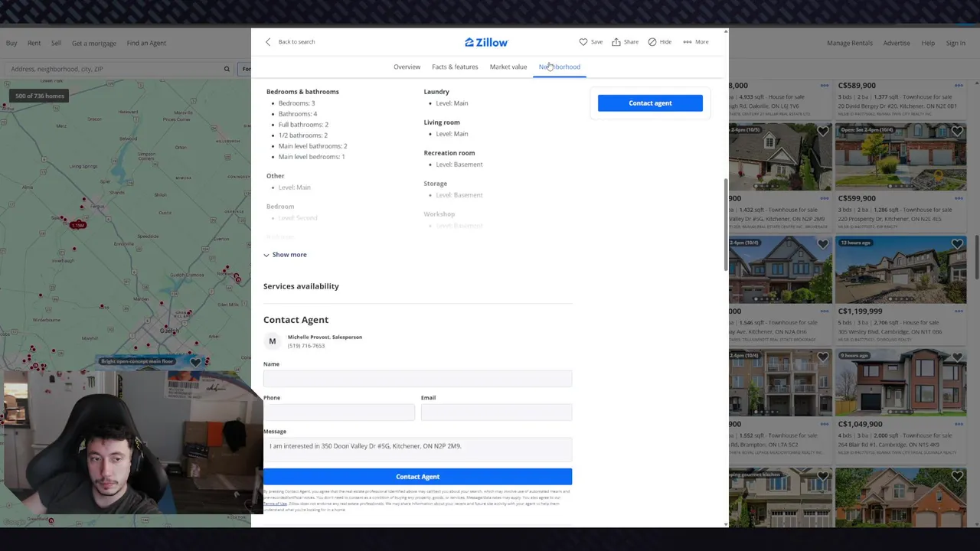Click the Michelle Provost, Salesperson name
Viewport: 980px width, 551px height.
pos(325,337)
